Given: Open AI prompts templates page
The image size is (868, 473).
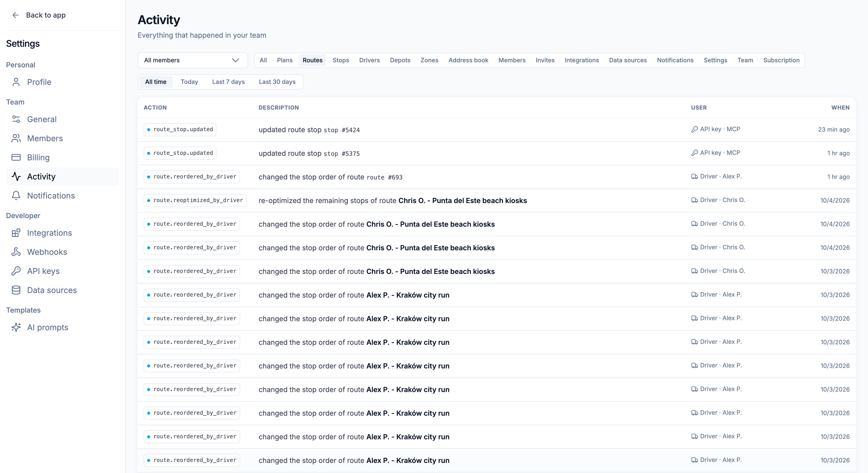Looking at the screenshot, I should 62,327.
